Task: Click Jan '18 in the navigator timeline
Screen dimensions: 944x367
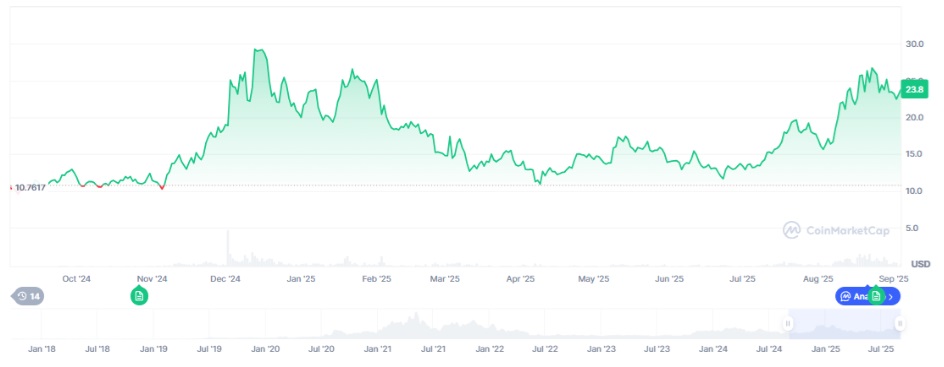Action: pos(42,349)
